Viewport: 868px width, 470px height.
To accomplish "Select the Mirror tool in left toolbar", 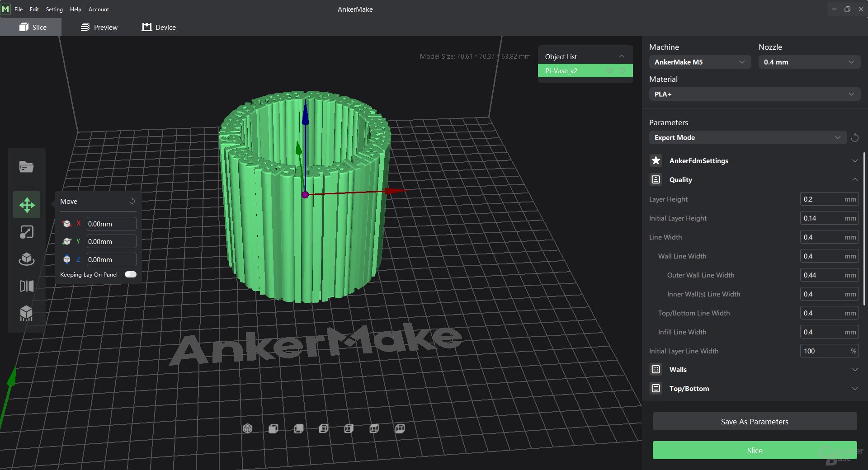I will click(27, 286).
